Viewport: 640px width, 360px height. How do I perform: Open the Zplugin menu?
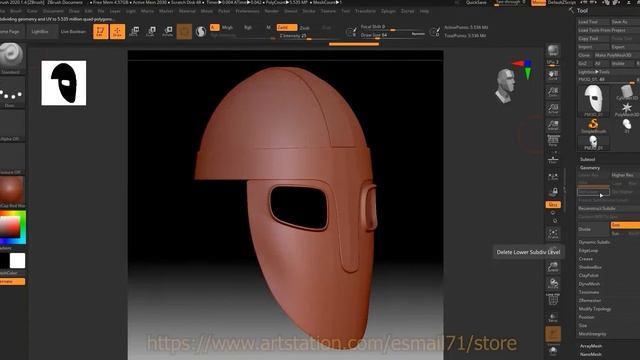point(388,11)
